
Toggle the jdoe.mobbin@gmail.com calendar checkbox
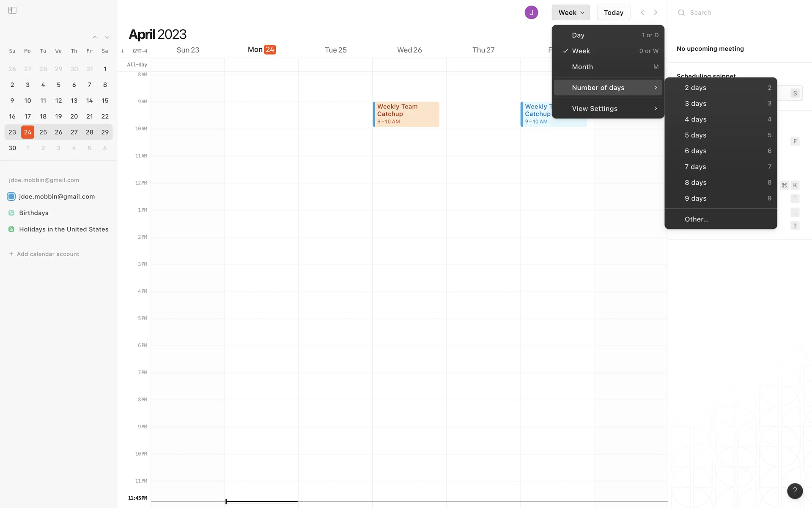click(x=11, y=196)
